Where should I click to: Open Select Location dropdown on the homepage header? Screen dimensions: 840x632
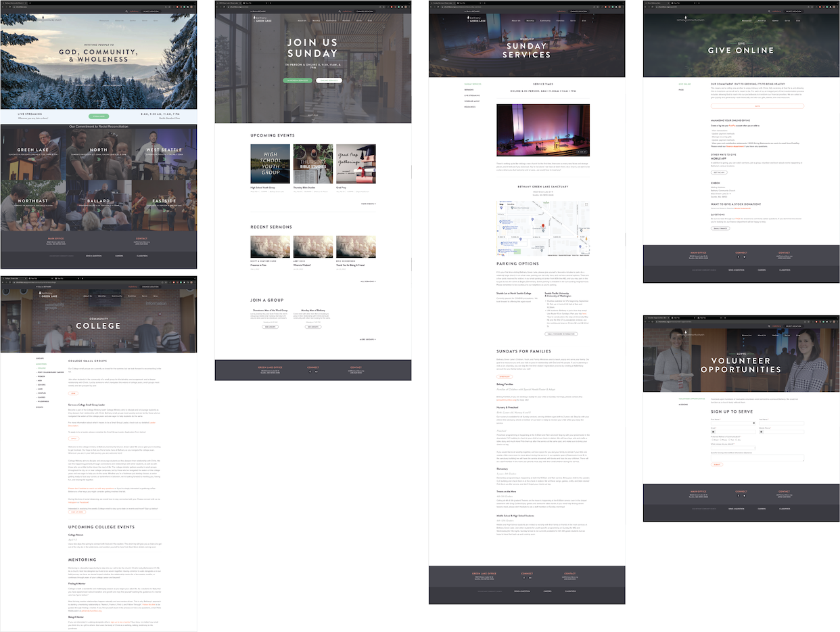pos(151,12)
